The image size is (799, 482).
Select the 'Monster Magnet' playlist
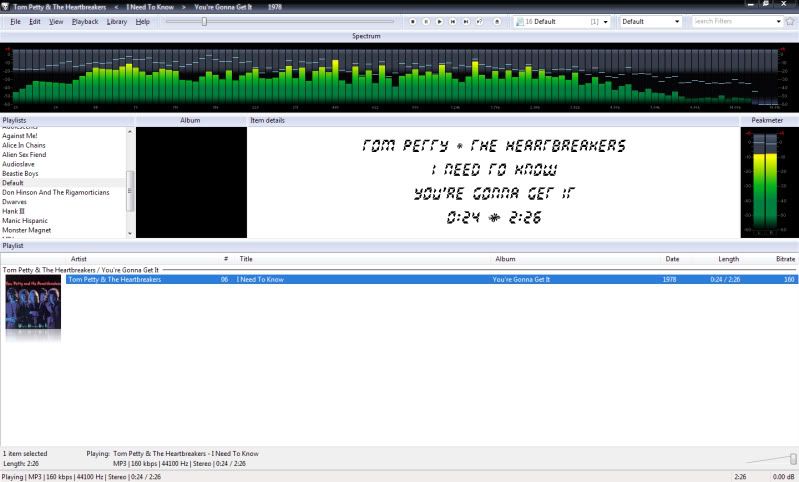point(26,230)
